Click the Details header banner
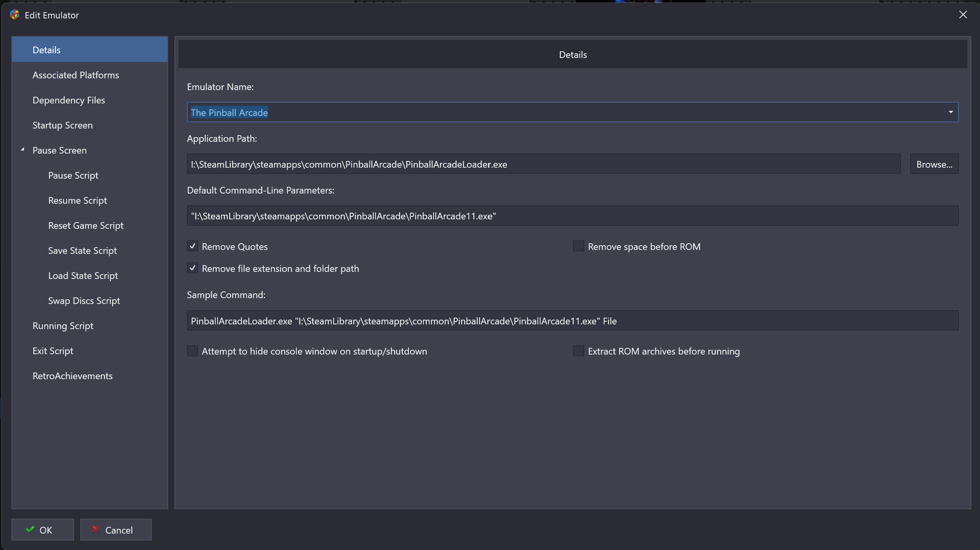Viewport: 980px width, 550px height. [x=573, y=54]
